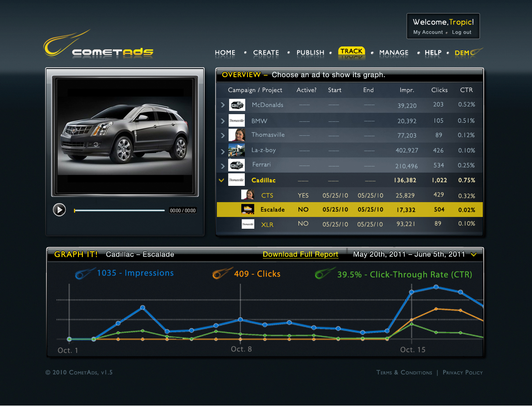Select the XLR ad name
Image resolution: width=532 pixels, height=406 pixels.
pos(267,225)
